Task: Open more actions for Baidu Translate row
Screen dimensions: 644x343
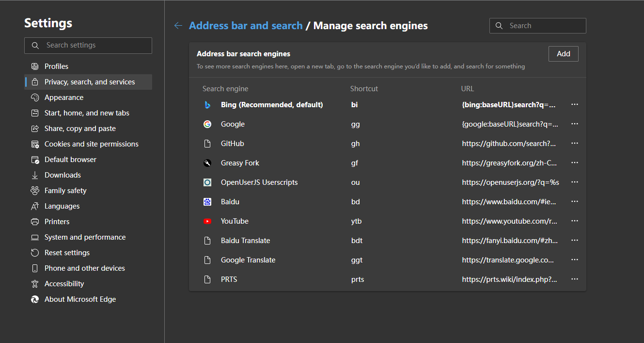Action: (x=575, y=241)
